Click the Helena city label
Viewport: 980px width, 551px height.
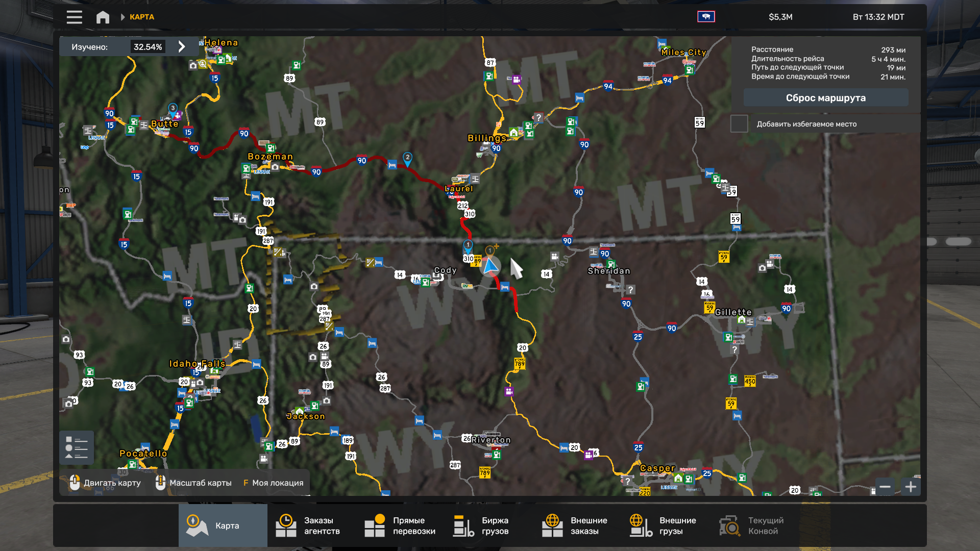(221, 43)
